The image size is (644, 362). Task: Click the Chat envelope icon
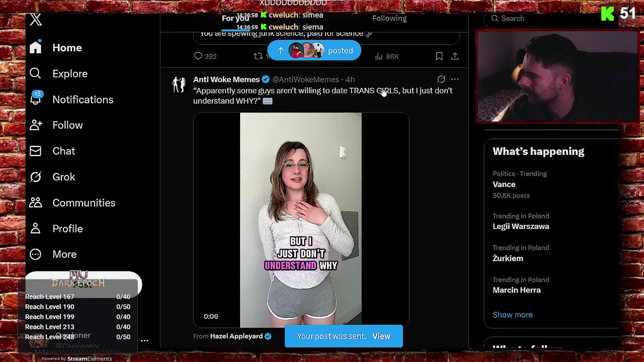(35, 151)
